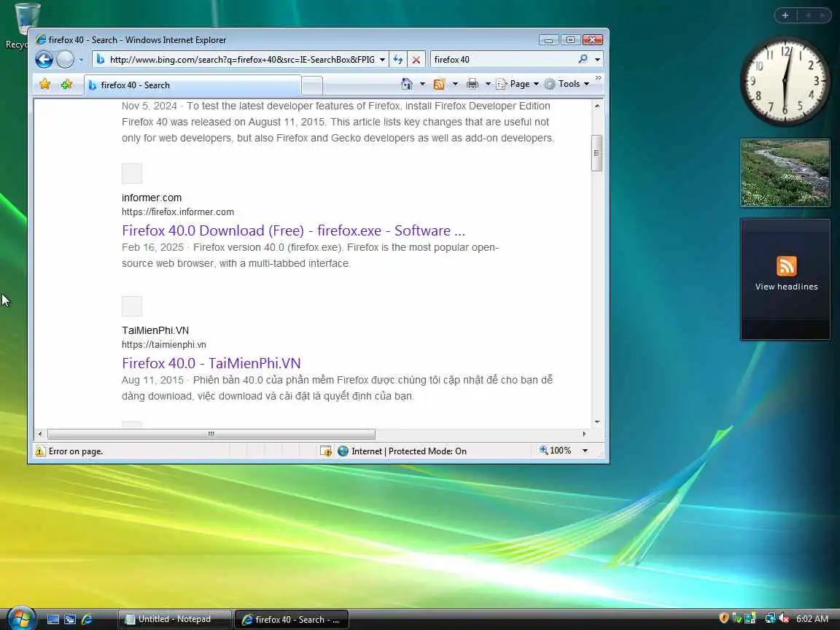Switch to 'Untitled - Notepad' taskbar button
Viewport: 840px width, 630px height.
point(175,619)
